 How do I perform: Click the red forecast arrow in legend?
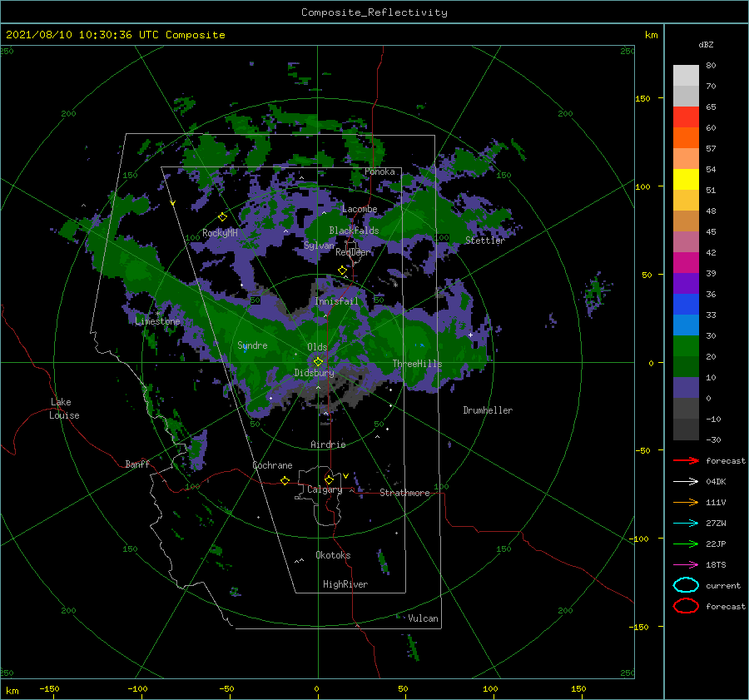[x=686, y=460]
